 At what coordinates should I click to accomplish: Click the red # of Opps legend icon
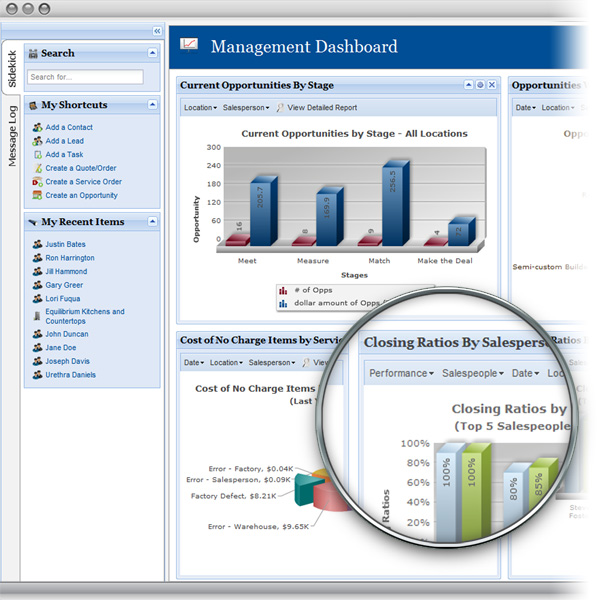283,291
